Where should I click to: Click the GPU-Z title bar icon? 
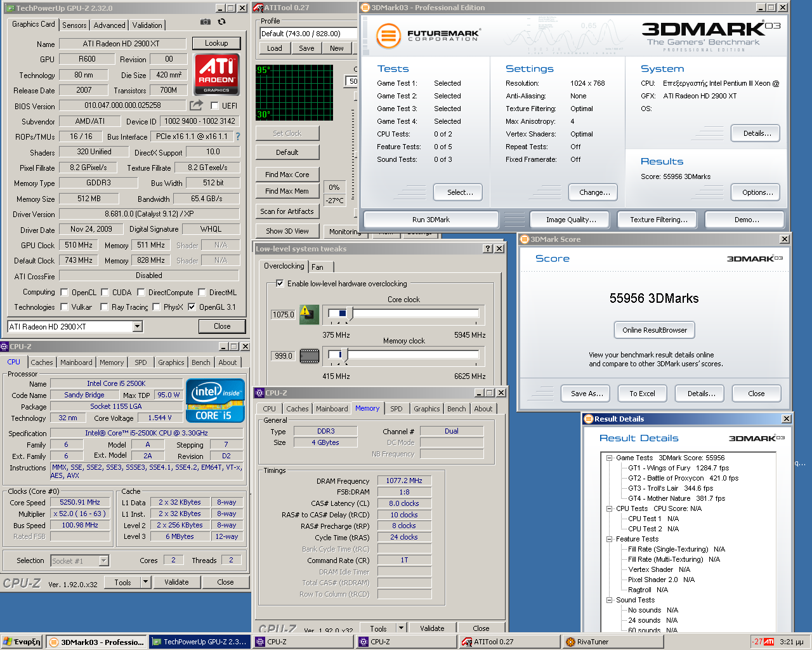coord(10,8)
